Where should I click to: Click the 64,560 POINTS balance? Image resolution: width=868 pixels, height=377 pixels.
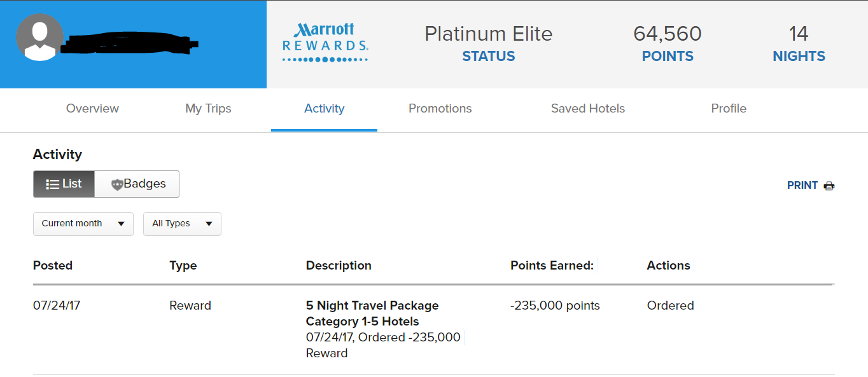[x=668, y=43]
